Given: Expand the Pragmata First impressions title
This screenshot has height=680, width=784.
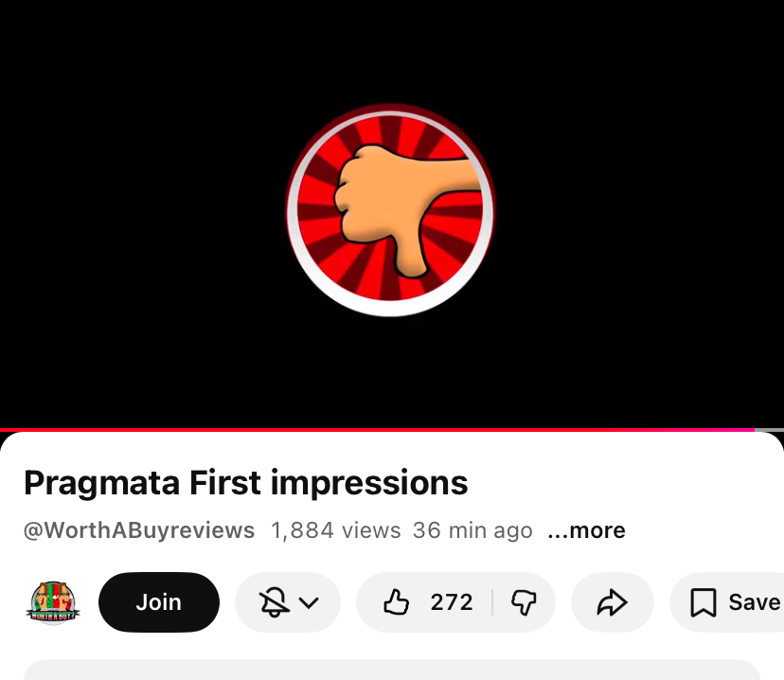Looking at the screenshot, I should click(x=245, y=483).
